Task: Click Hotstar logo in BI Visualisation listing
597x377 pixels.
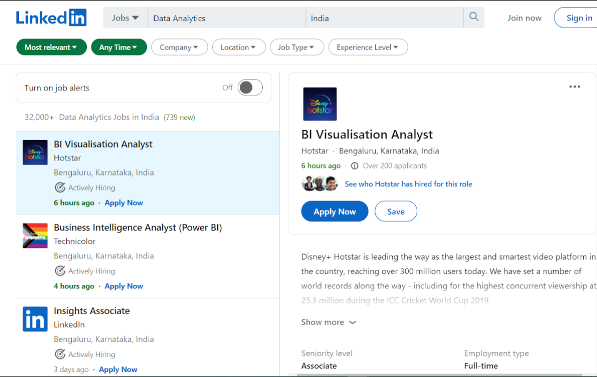Action: (x=35, y=152)
